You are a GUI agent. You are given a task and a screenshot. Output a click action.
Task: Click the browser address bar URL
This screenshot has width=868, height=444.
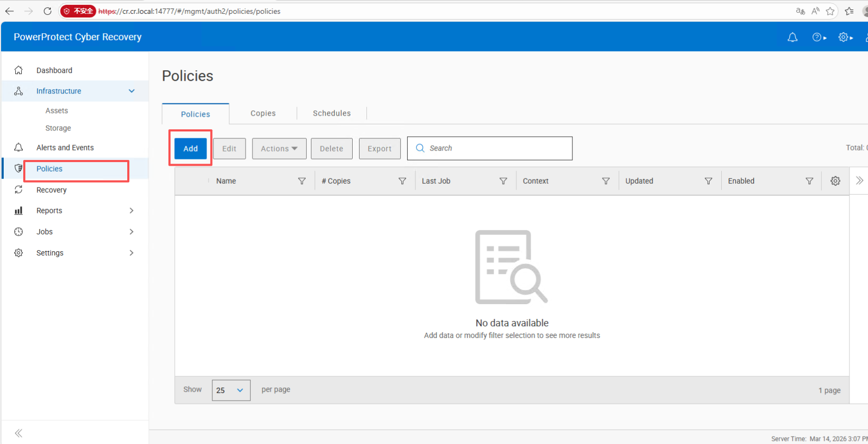point(189,11)
